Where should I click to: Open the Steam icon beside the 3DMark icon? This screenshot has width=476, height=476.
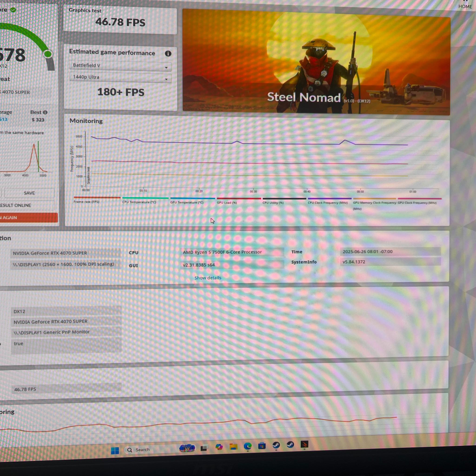[x=290, y=445]
